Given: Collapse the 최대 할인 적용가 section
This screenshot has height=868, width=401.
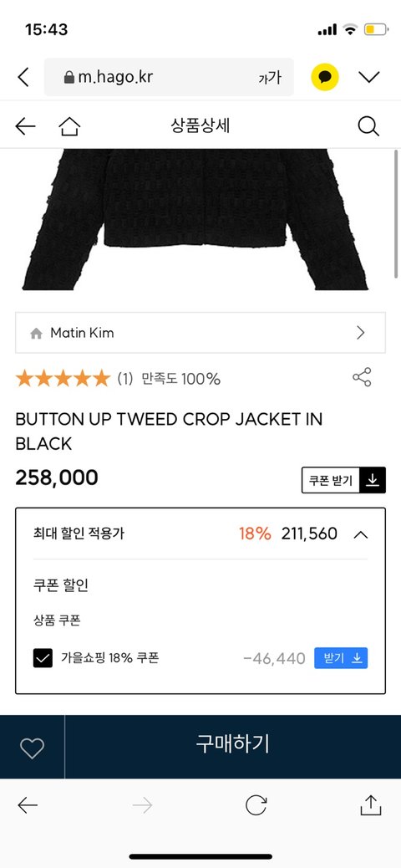Looking at the screenshot, I should 361,534.
